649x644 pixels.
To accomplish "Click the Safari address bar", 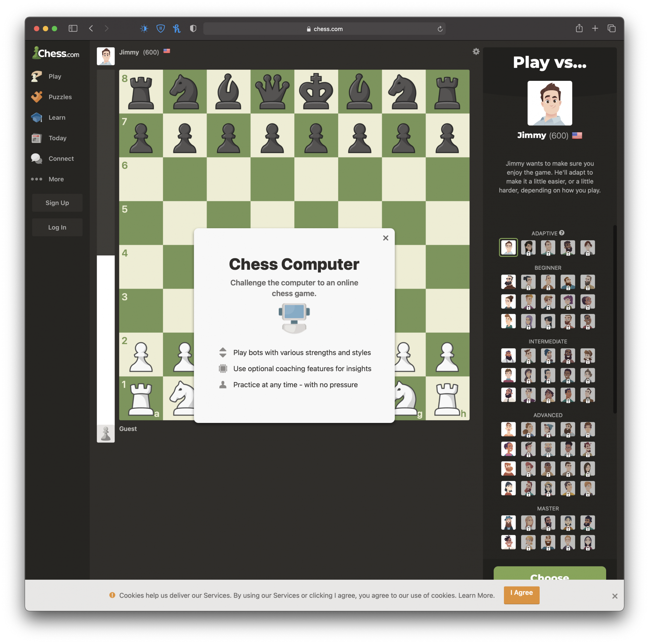I will pos(324,29).
